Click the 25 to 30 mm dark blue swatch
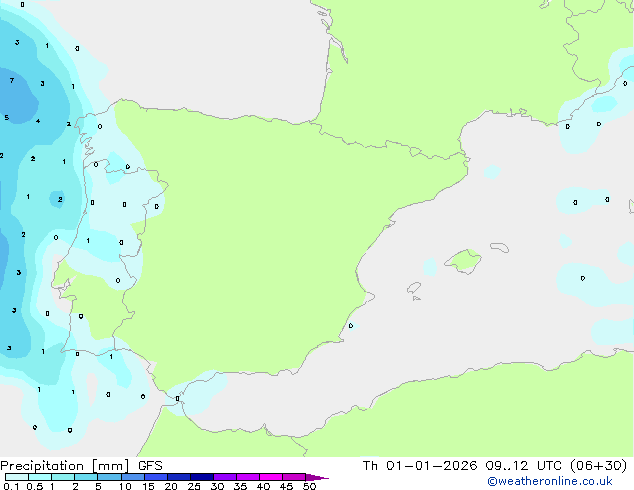The image size is (634, 490). click(x=202, y=477)
